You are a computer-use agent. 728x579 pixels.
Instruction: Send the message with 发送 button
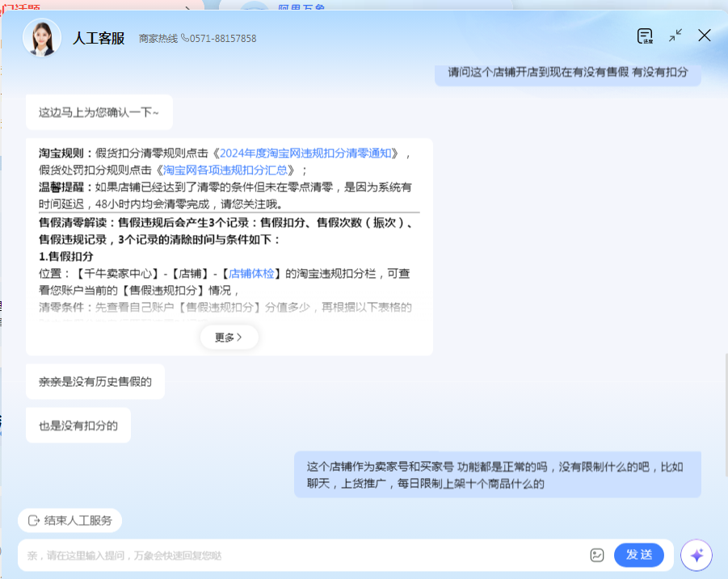click(639, 555)
